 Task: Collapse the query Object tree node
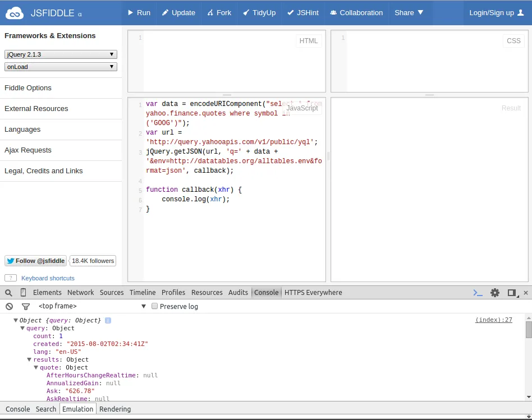tap(22, 328)
